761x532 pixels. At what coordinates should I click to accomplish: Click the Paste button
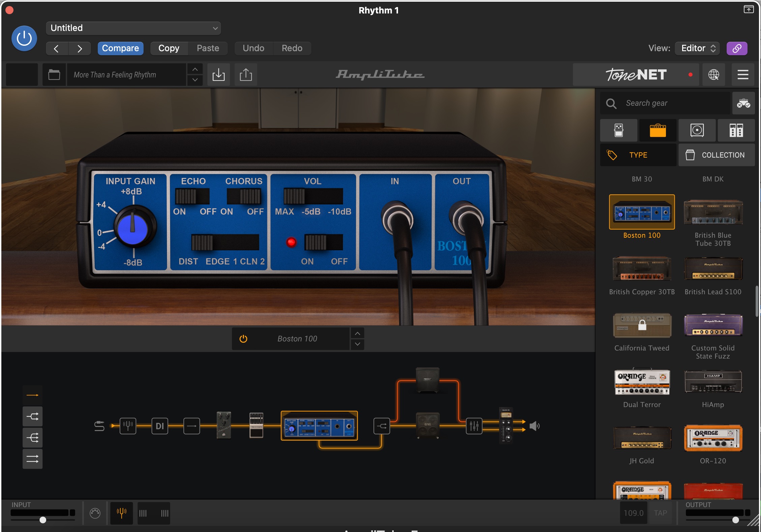coord(208,48)
